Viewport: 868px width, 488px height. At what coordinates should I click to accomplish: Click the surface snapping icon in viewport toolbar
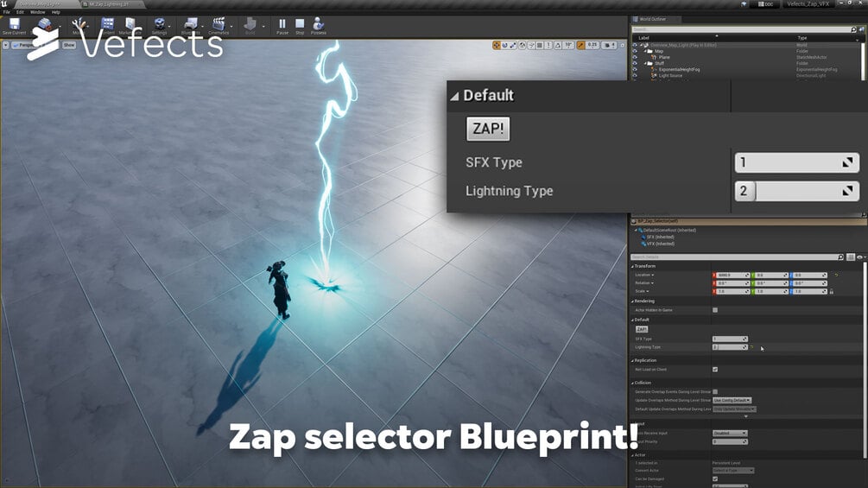[531, 46]
